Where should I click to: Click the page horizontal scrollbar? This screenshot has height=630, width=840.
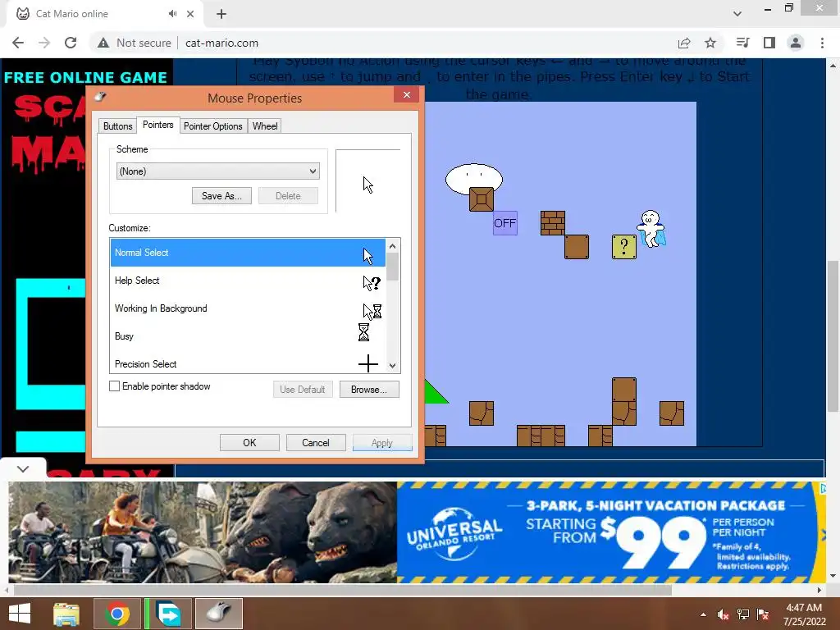pos(343,590)
